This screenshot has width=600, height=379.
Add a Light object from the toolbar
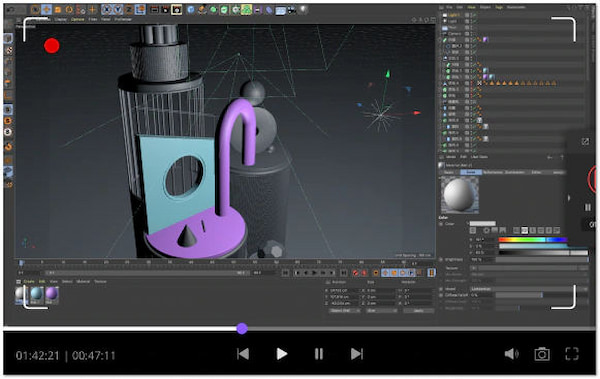coord(303,10)
